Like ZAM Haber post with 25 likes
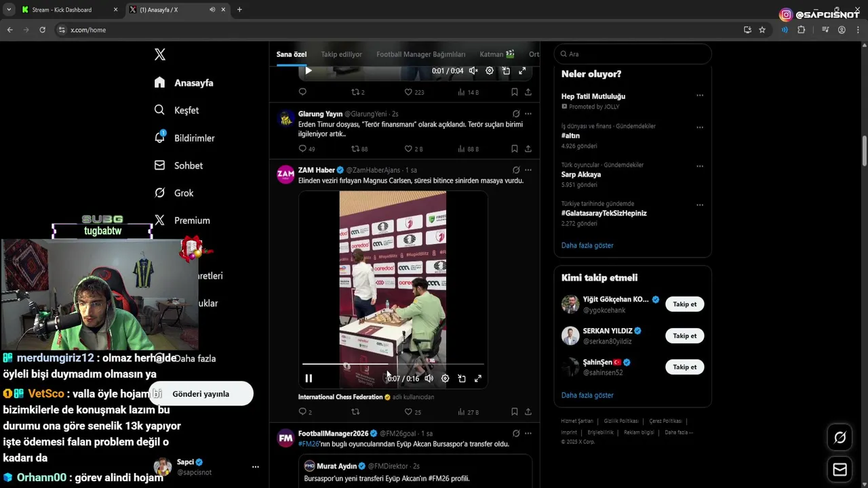Image resolution: width=868 pixels, height=488 pixels. pos(413,411)
